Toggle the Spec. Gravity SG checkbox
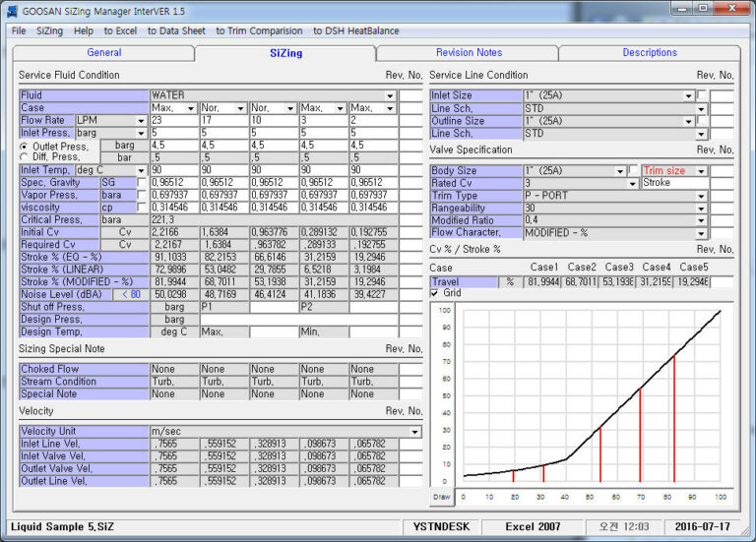The height and width of the screenshot is (542, 756). coord(142,183)
